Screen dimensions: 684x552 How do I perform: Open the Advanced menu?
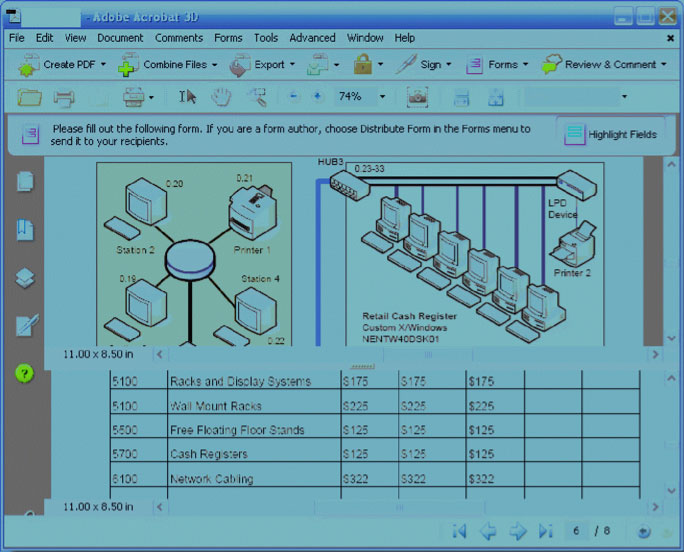tap(312, 38)
